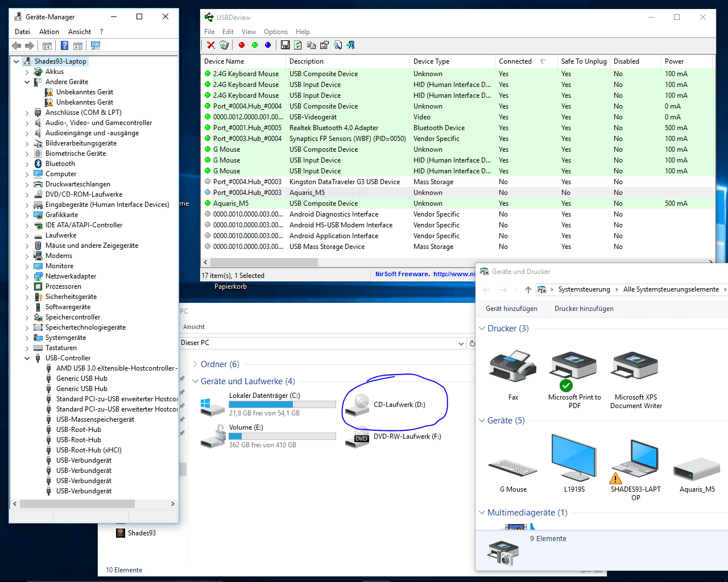Click the blue help icon in Geräte-Manager toolbar
Screen dimensions: 728x582
[x=65, y=45]
